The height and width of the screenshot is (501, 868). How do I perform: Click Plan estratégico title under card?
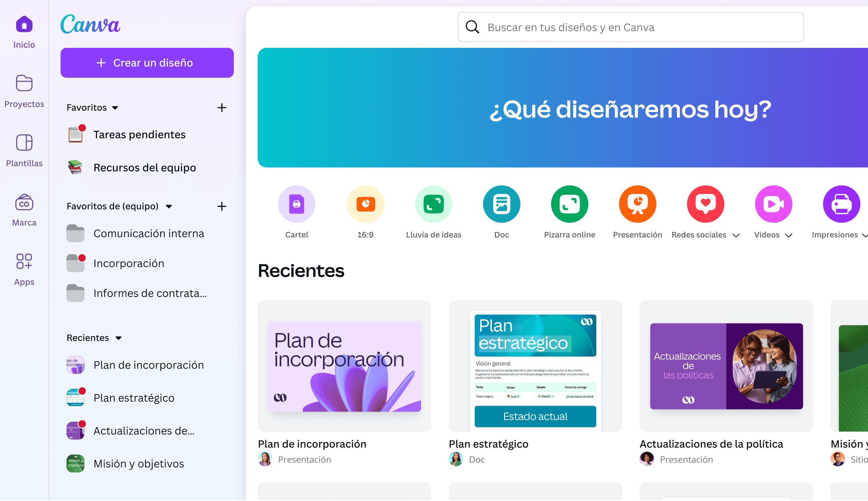[489, 444]
